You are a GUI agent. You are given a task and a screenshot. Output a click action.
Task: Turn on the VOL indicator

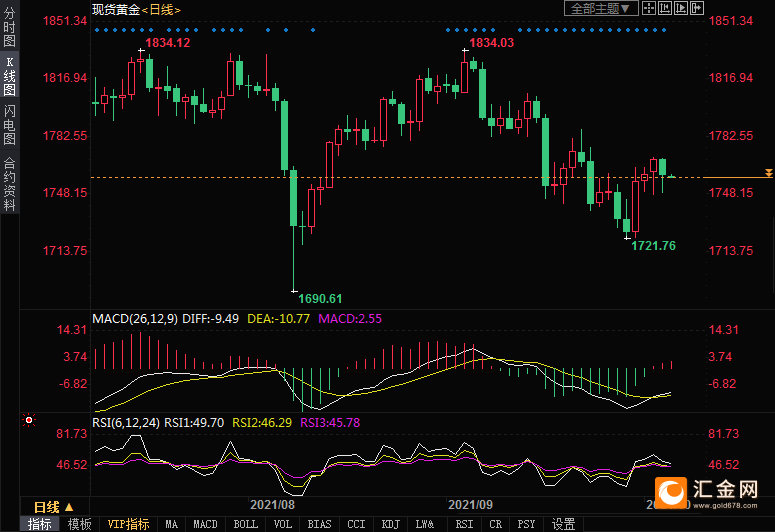click(283, 524)
